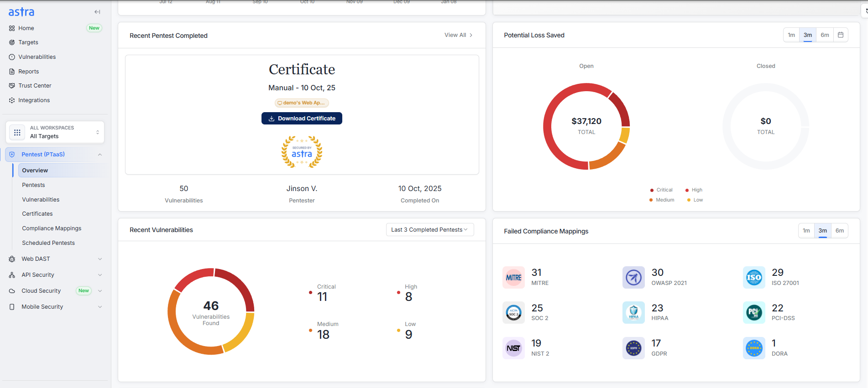The image size is (868, 388).
Task: Click the Secured by Astra badge
Action: coord(302,152)
